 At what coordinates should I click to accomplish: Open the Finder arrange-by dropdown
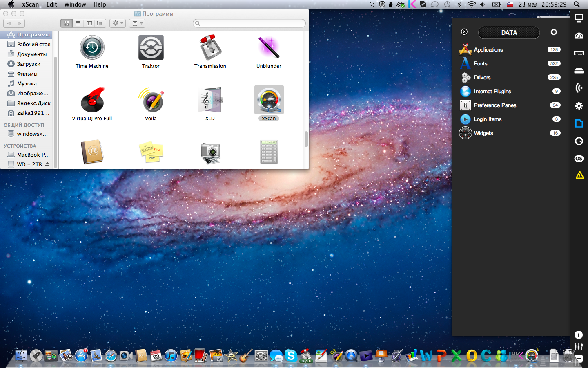pyautogui.click(x=137, y=23)
